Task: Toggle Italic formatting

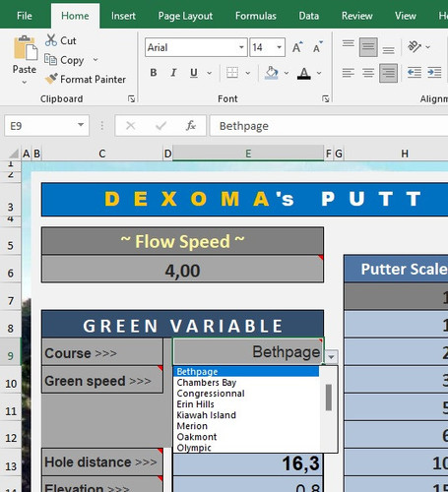Action: pyautogui.click(x=173, y=73)
